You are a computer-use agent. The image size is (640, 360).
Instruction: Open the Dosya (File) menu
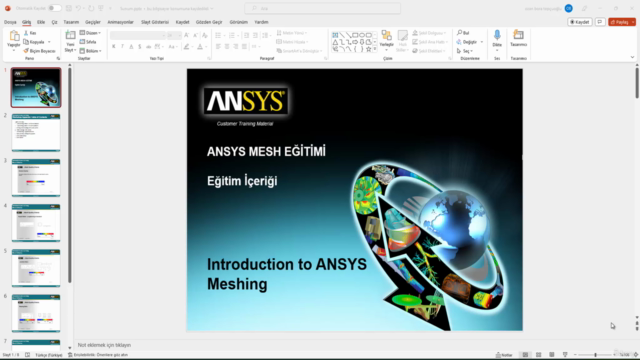pos(10,22)
